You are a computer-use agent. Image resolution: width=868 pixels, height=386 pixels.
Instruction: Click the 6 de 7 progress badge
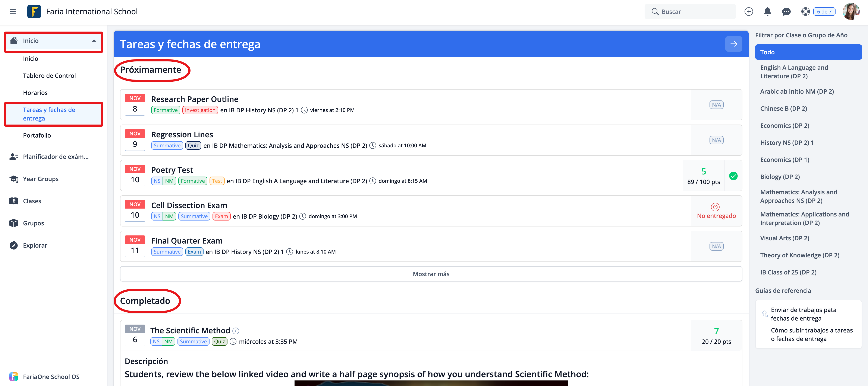(x=824, y=12)
